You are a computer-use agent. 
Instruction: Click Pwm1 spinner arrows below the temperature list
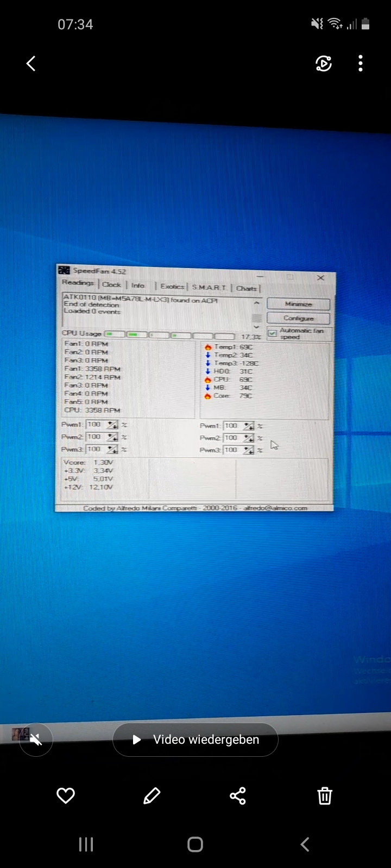(248, 426)
